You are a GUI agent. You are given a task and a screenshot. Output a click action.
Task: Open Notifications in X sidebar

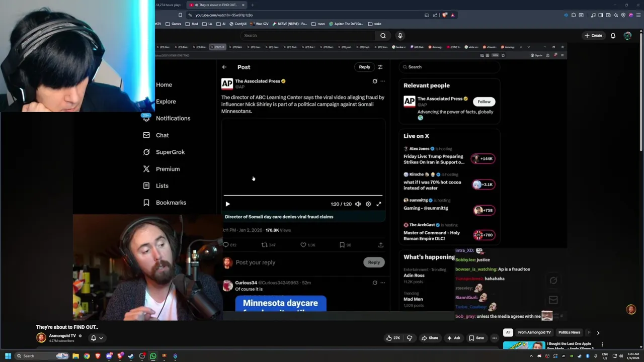[167, 118]
